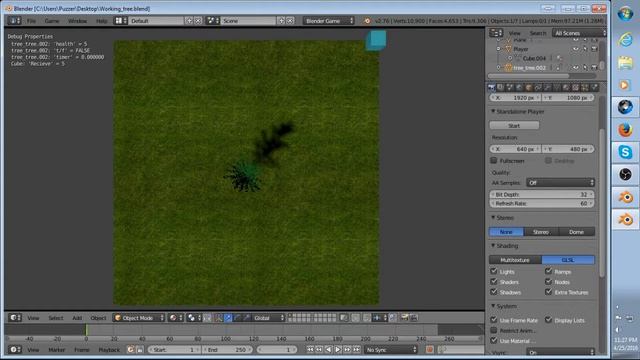Add a new scene
This screenshot has height=360, width=640.
point(281,20)
